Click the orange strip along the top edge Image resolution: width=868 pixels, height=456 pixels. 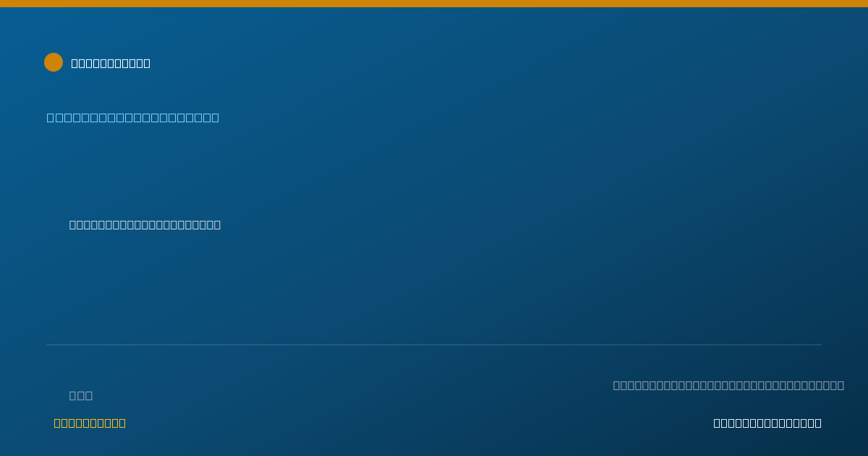click(x=434, y=4)
